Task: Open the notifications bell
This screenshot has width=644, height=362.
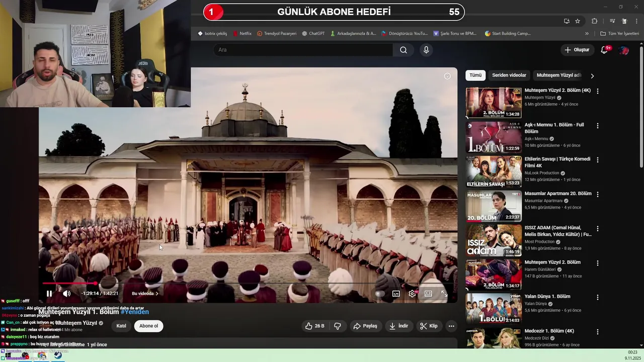Action: click(x=605, y=50)
